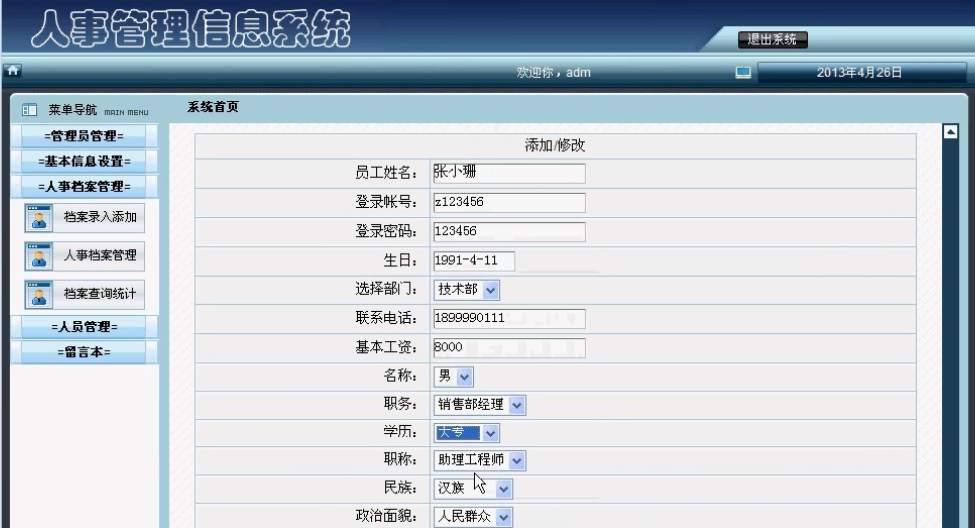Open the =留言本= menu section
This screenshot has width=975, height=528.
(x=84, y=352)
